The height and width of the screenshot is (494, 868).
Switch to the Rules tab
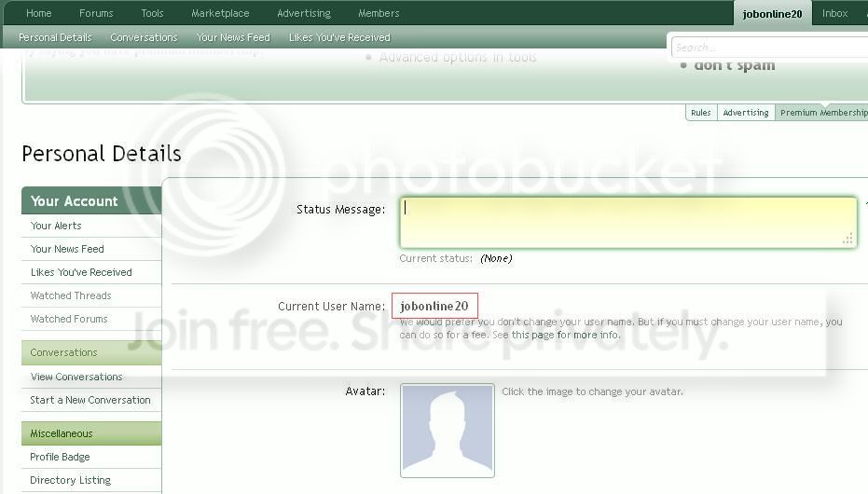click(701, 113)
